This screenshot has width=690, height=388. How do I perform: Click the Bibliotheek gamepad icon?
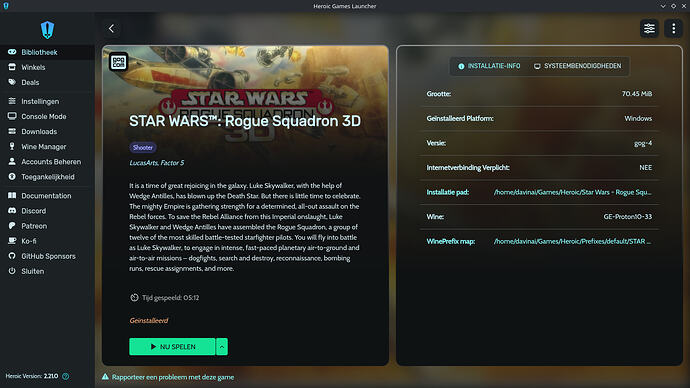12,52
